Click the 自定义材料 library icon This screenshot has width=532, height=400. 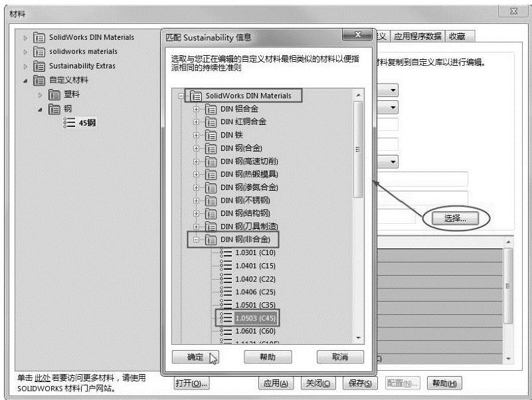click(39, 80)
